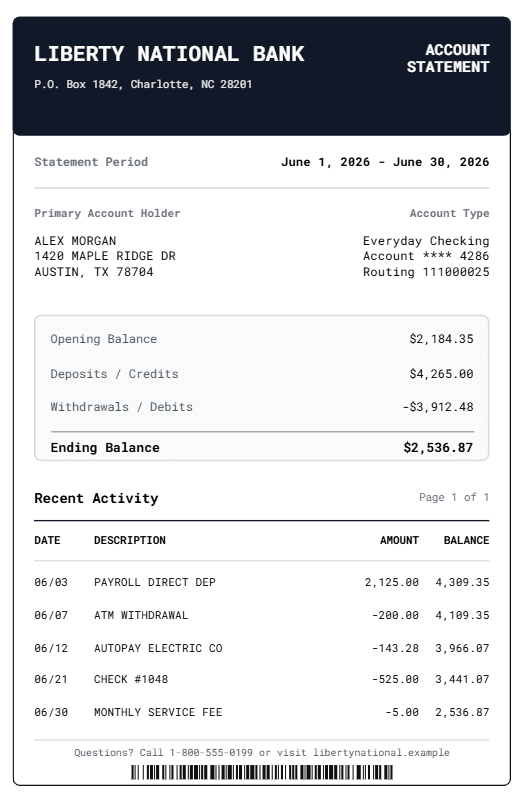Click the Liberty National Bank title
Viewport: 520px width, 800px height.
pos(169,54)
